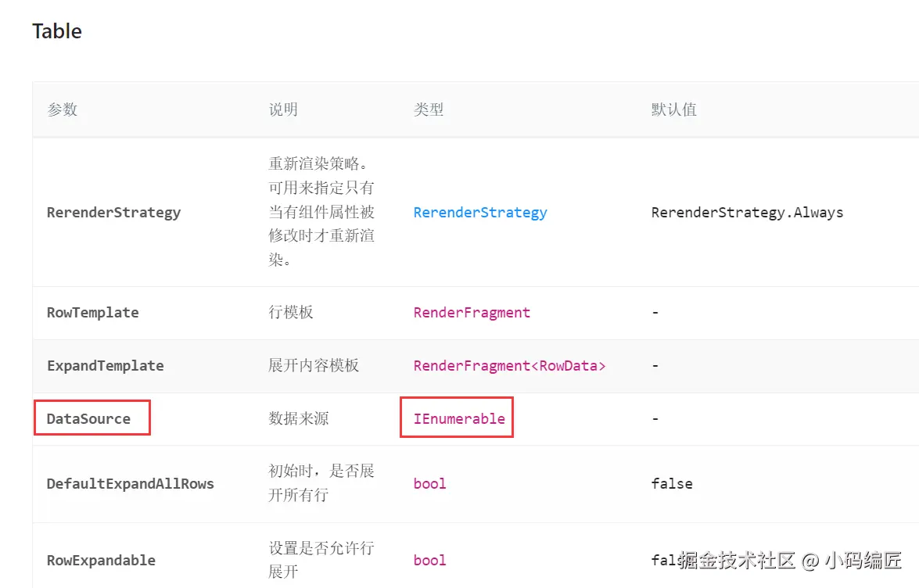Click the 数据来源 description text
This screenshot has width=919, height=588.
299,419
